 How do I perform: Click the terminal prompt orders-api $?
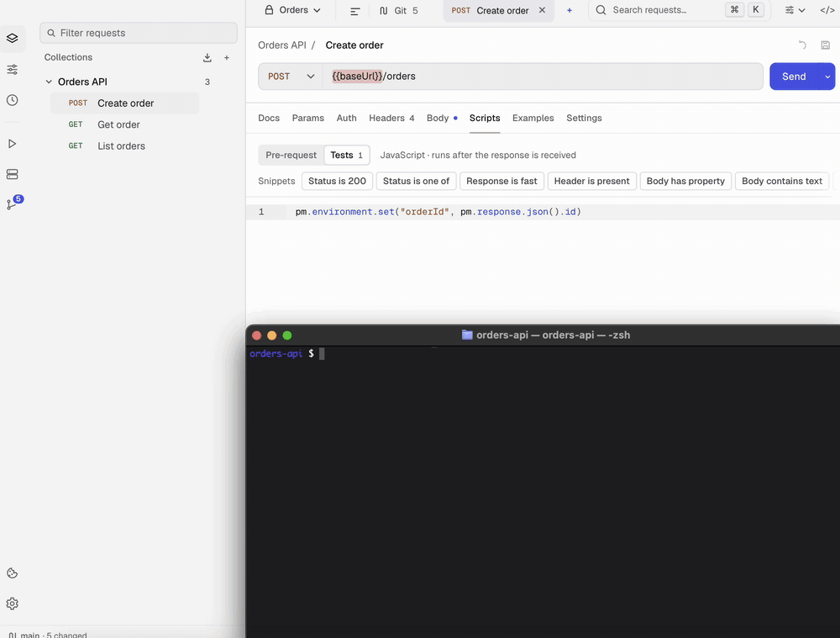(281, 354)
